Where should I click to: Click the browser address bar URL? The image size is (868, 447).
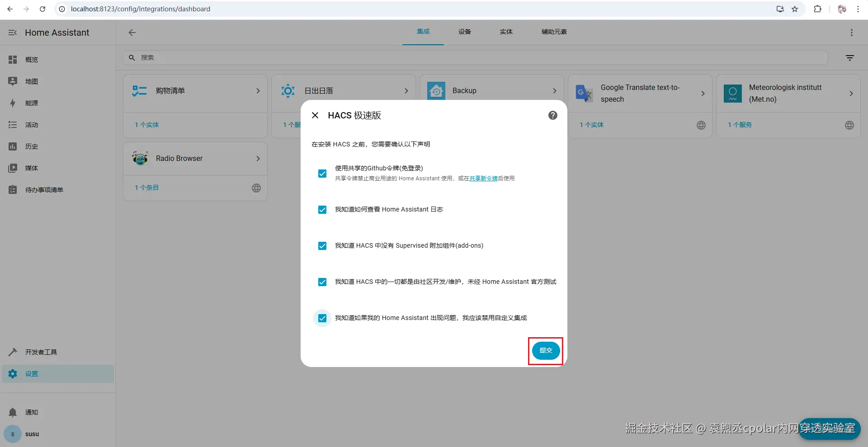141,9
